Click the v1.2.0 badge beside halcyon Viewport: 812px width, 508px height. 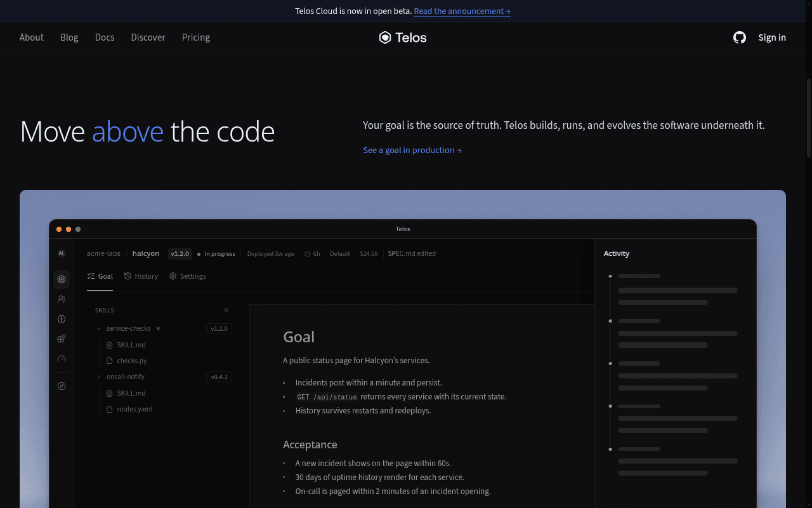pyautogui.click(x=180, y=254)
